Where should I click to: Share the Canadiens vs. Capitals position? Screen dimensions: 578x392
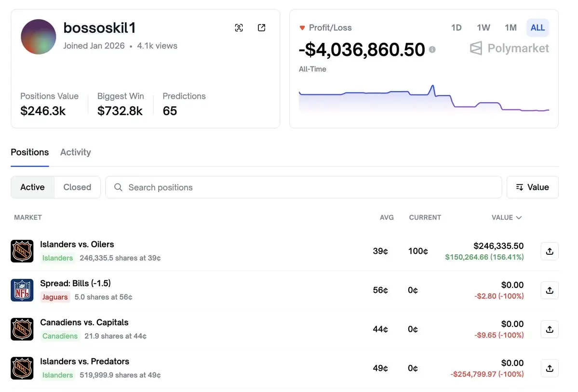coord(550,329)
